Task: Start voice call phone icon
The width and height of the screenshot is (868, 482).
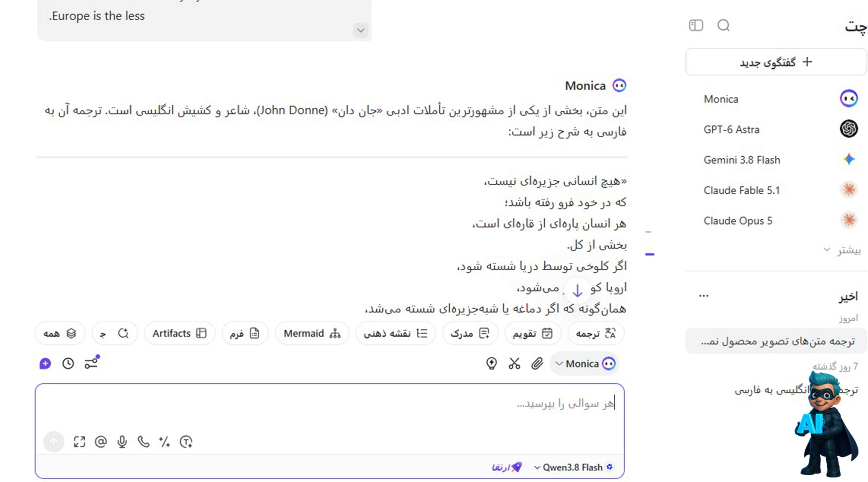Action: [143, 442]
